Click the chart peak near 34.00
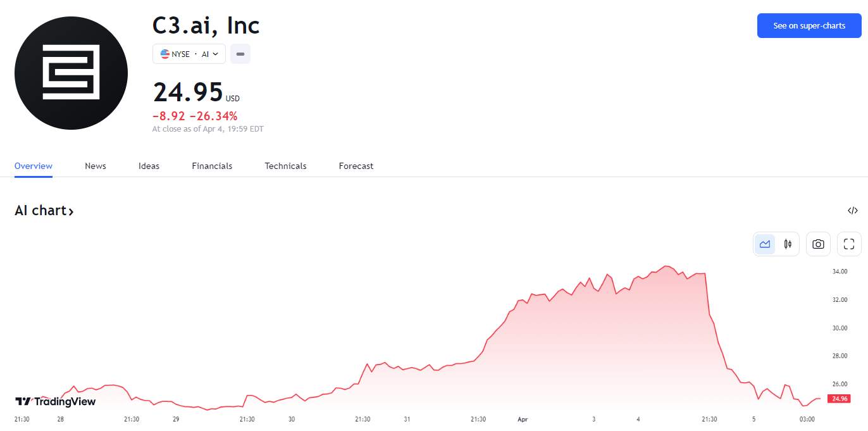 (x=666, y=266)
